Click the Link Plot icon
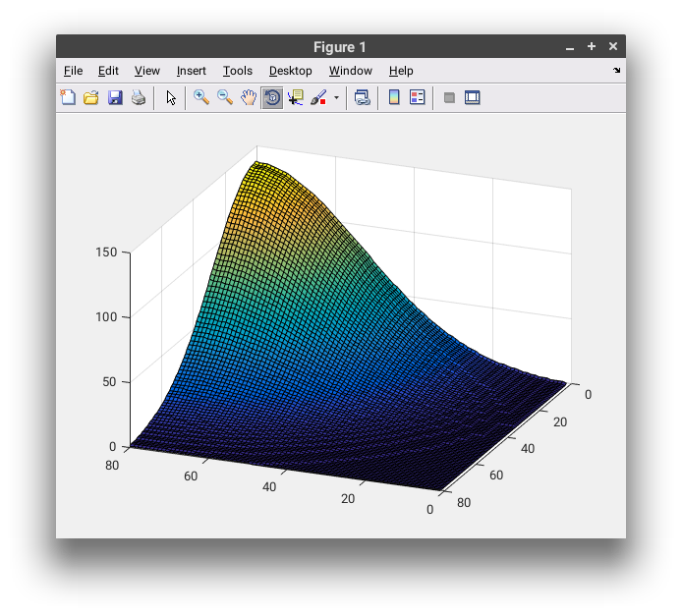The image size is (682, 616). (x=362, y=97)
